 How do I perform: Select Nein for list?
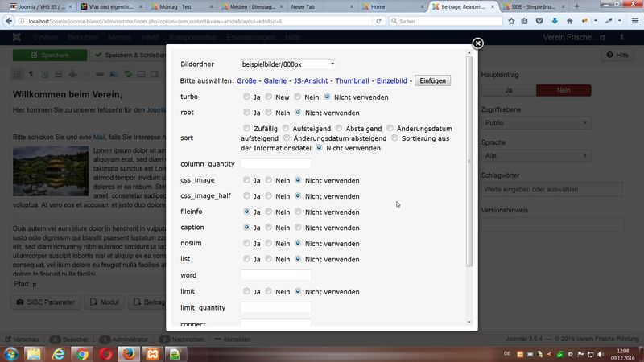pos(268,258)
